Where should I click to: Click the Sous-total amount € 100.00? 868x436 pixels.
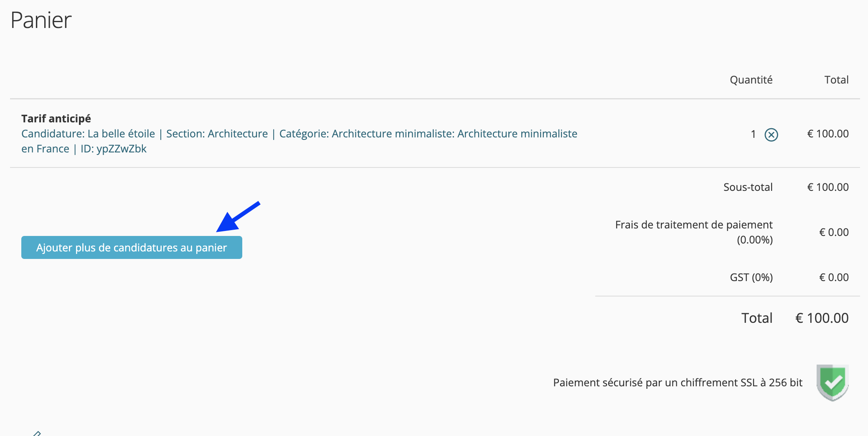click(x=828, y=187)
